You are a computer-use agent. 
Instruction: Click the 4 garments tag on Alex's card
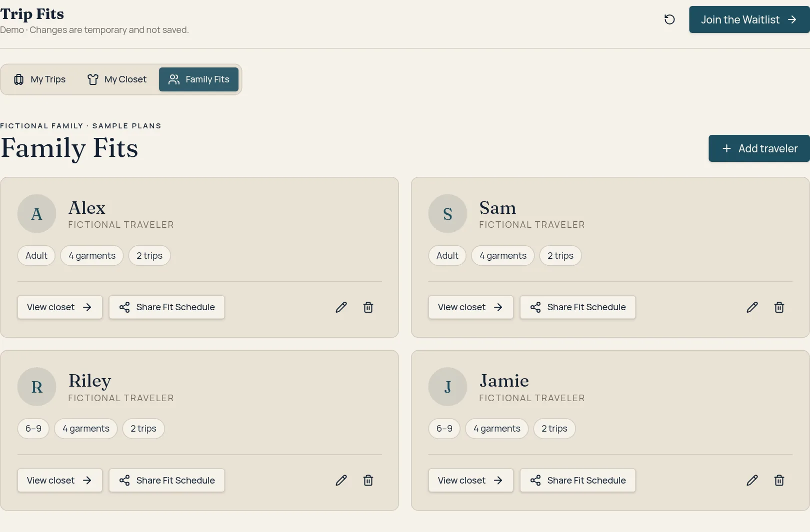click(x=92, y=256)
